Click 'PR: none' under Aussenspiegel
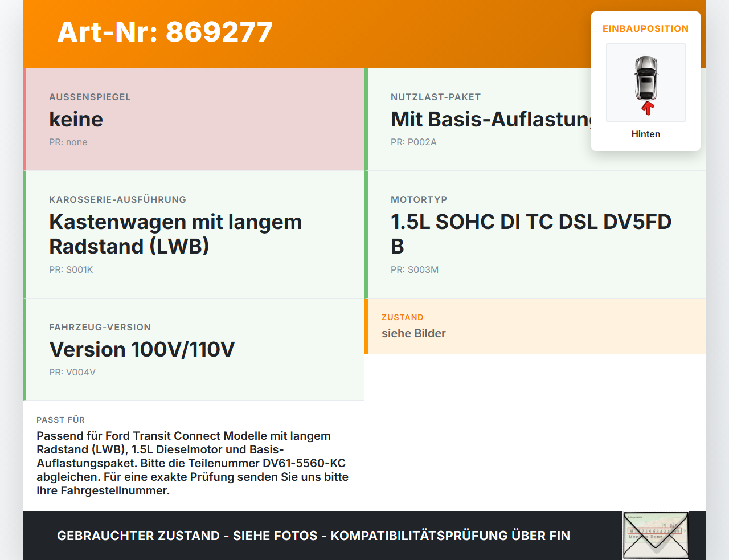 click(x=68, y=142)
